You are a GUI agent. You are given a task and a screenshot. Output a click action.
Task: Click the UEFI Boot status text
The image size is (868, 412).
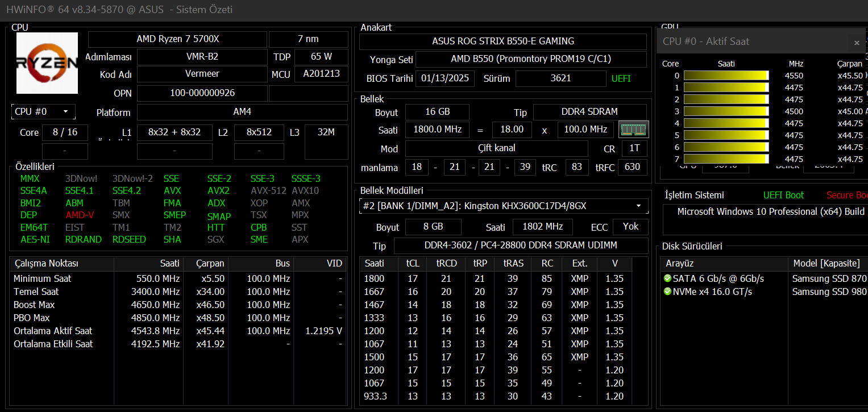coord(783,195)
